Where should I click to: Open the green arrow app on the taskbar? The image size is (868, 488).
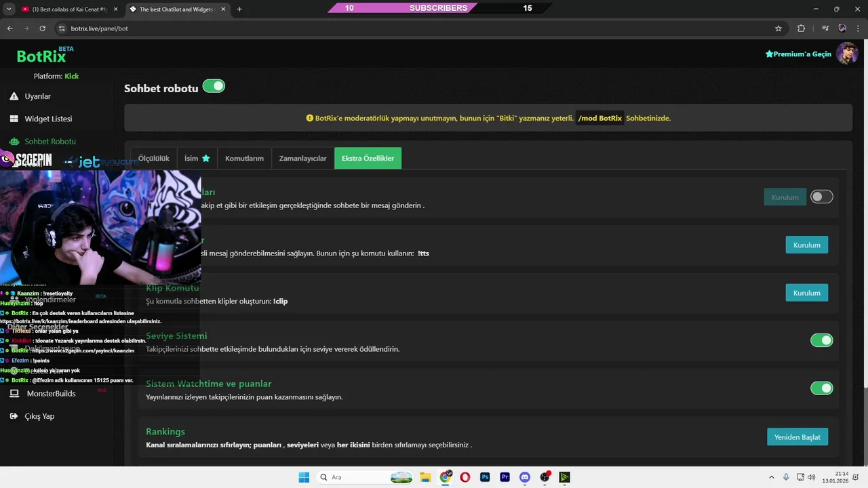click(564, 477)
